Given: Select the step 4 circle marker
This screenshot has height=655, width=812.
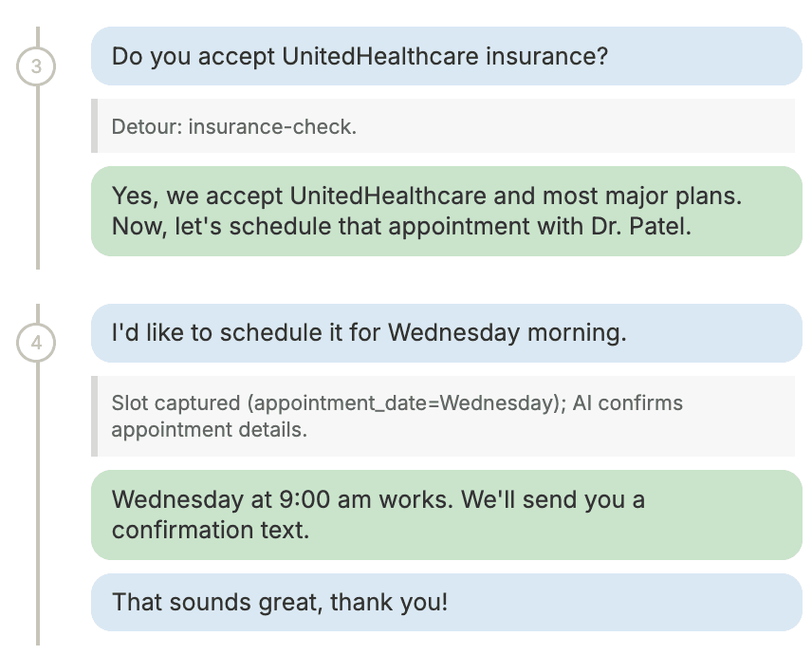Looking at the screenshot, I should tap(36, 343).
